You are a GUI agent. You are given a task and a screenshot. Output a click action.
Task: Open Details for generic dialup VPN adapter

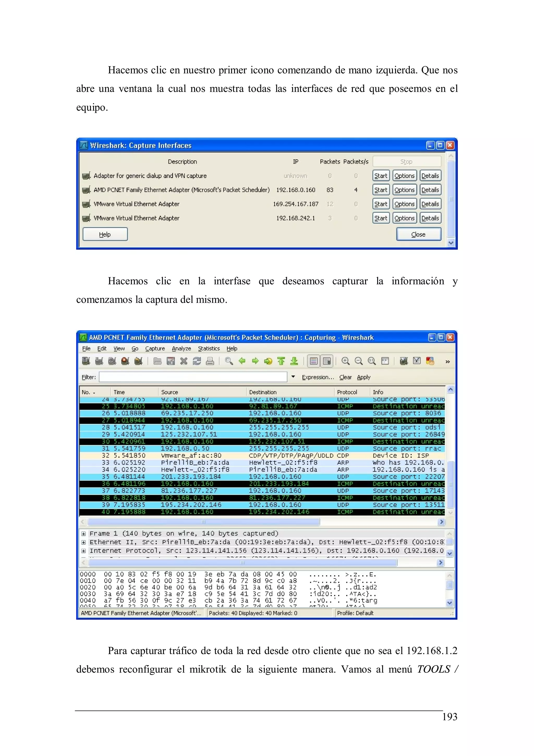coord(430,176)
